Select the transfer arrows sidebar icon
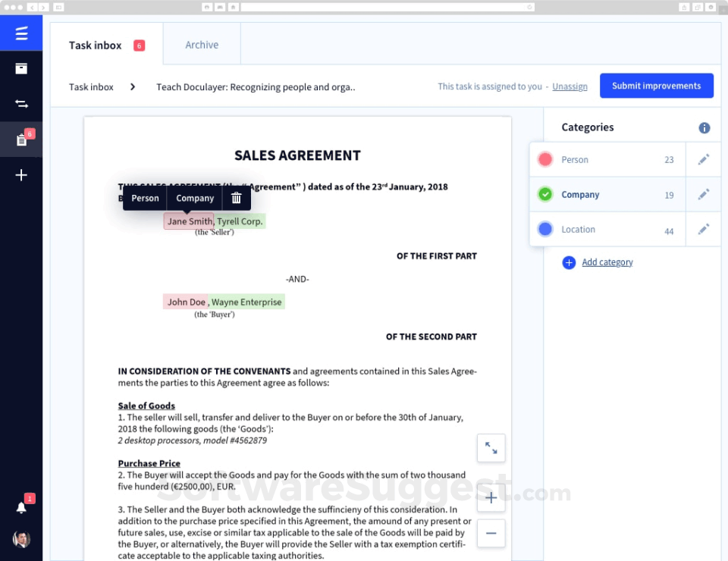 [x=20, y=103]
